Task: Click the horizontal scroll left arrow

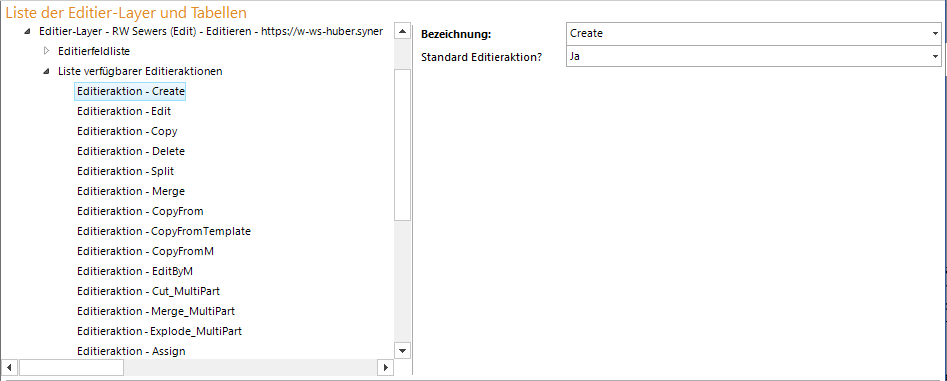Action: click(x=9, y=367)
